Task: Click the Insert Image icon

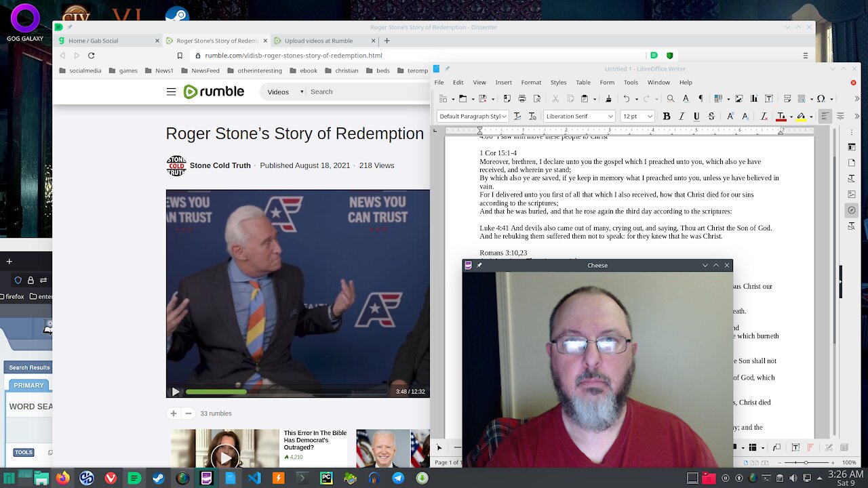Action: click(x=739, y=99)
